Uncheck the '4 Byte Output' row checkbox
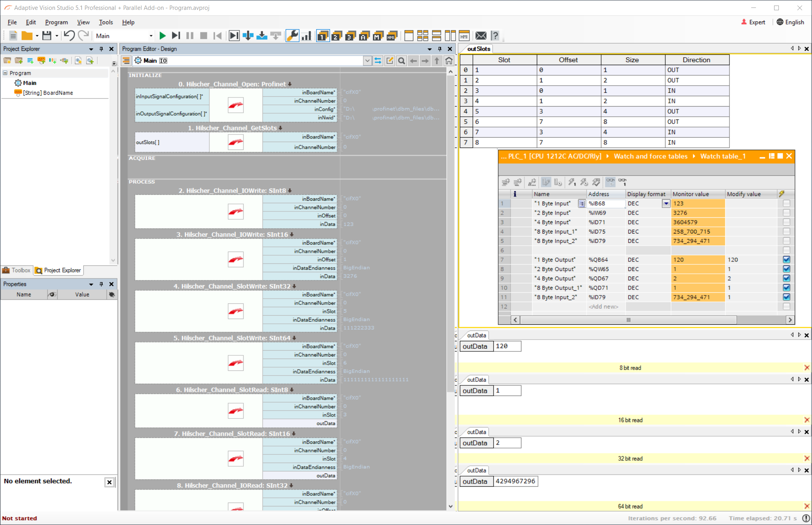 [x=786, y=278]
